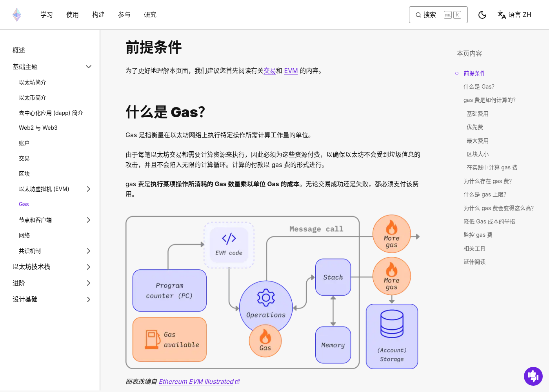This screenshot has width=549, height=392.
Task: Jump to 延伸阅读 in contents
Action: [x=474, y=262]
